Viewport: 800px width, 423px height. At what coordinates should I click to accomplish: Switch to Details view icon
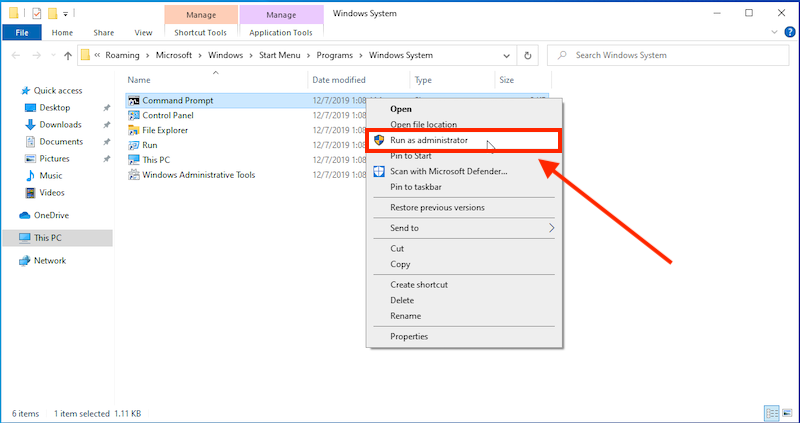[x=772, y=413]
